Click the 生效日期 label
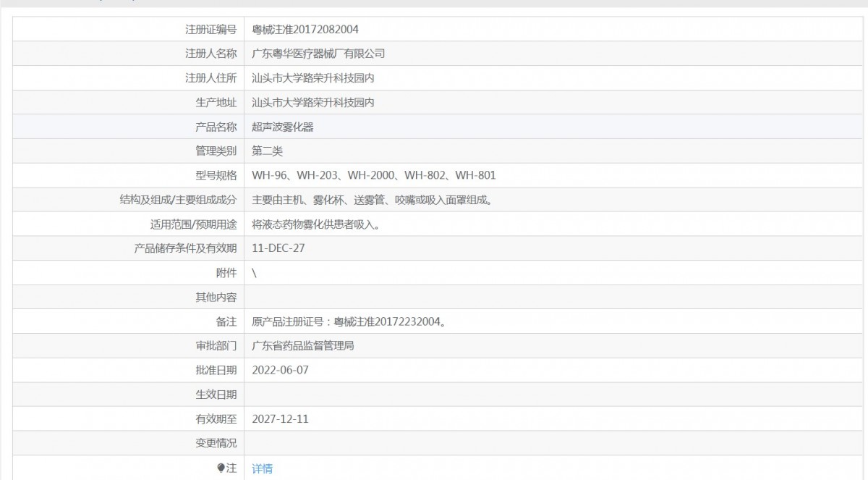 [x=216, y=395]
